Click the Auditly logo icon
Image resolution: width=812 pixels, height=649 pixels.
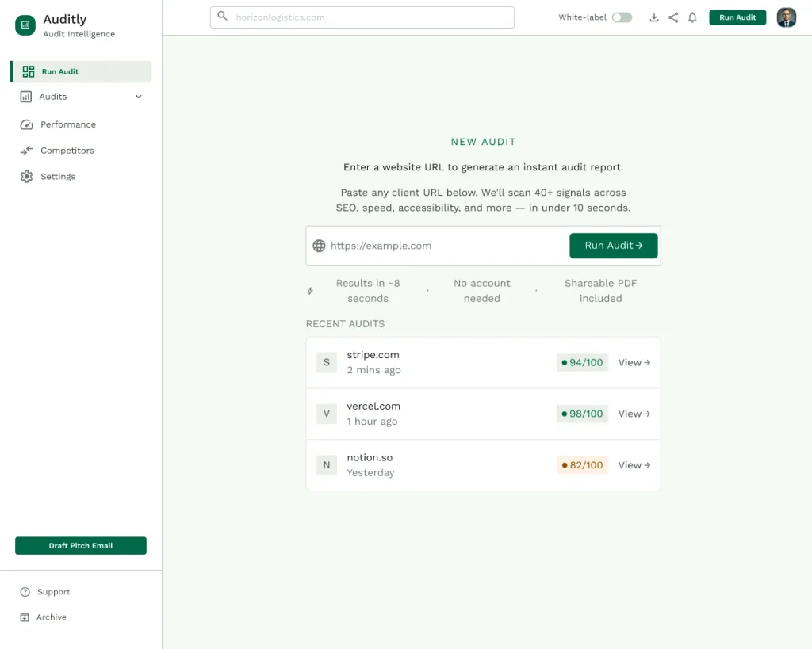pos(25,25)
